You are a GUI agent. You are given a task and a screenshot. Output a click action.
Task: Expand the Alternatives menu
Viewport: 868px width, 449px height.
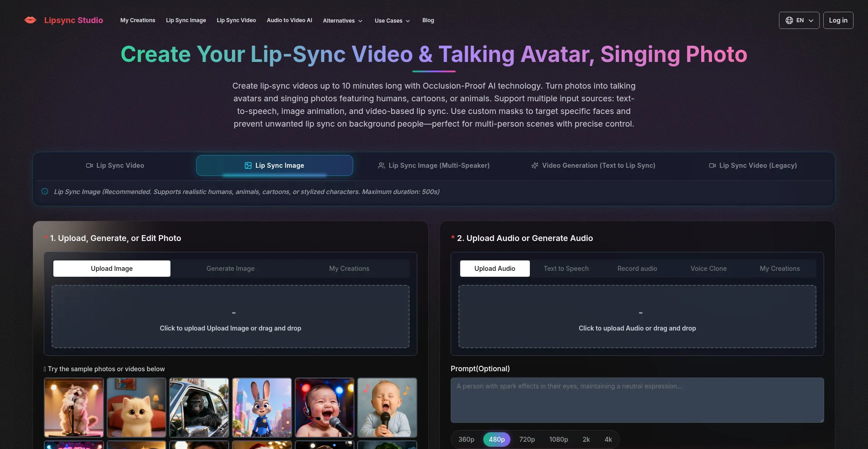(x=343, y=21)
